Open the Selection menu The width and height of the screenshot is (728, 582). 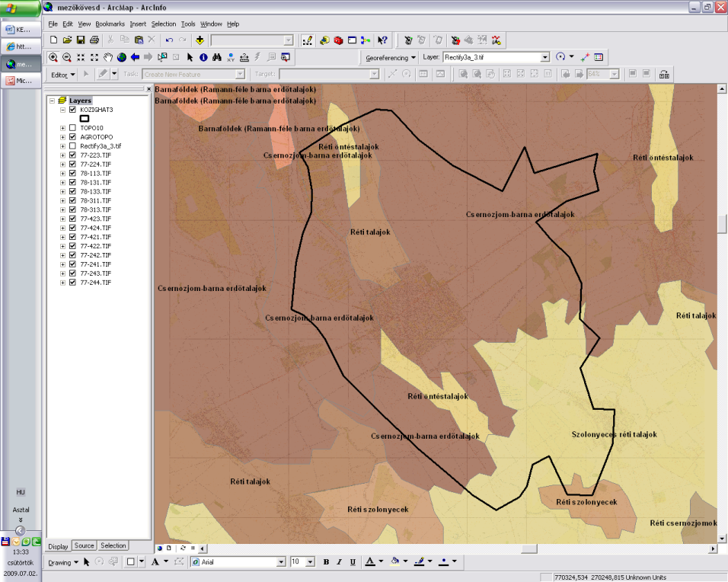(x=164, y=24)
